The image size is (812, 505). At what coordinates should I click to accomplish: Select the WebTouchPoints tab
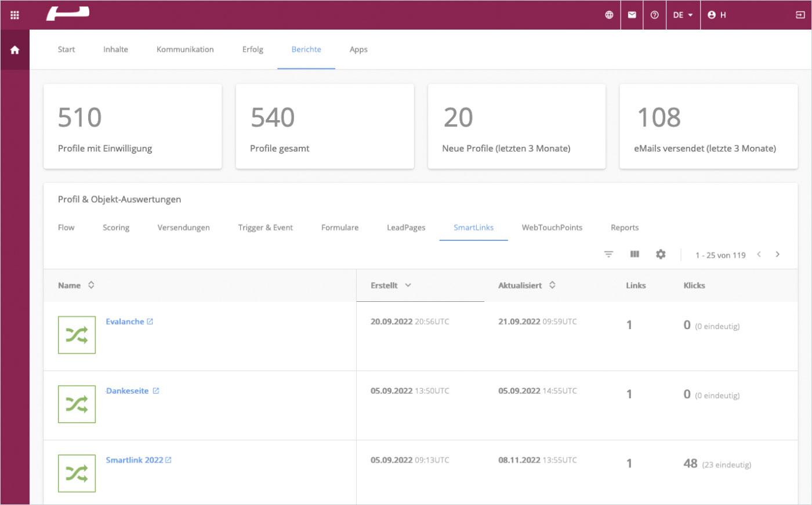click(552, 228)
